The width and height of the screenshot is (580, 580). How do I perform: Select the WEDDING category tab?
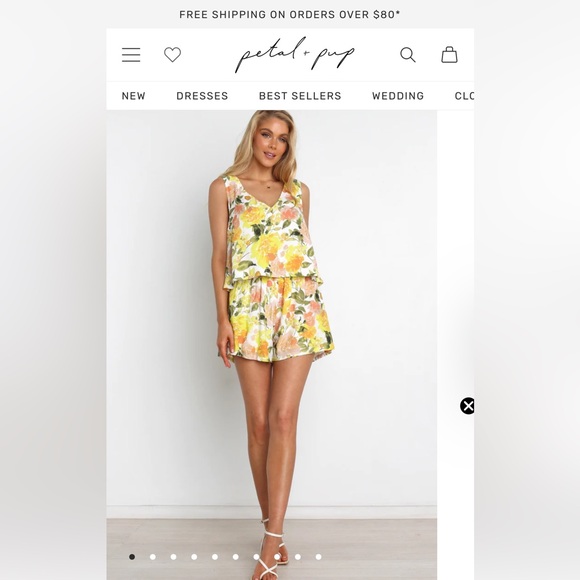398,96
